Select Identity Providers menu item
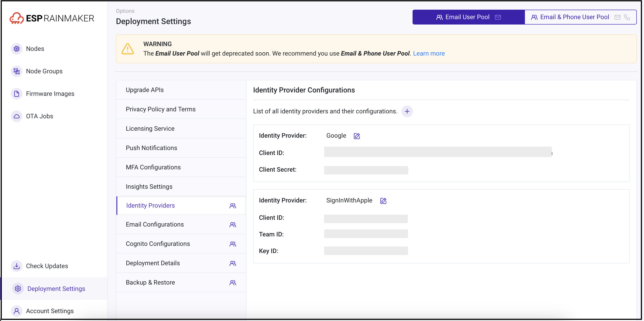The width and height of the screenshot is (644, 321). click(x=181, y=205)
